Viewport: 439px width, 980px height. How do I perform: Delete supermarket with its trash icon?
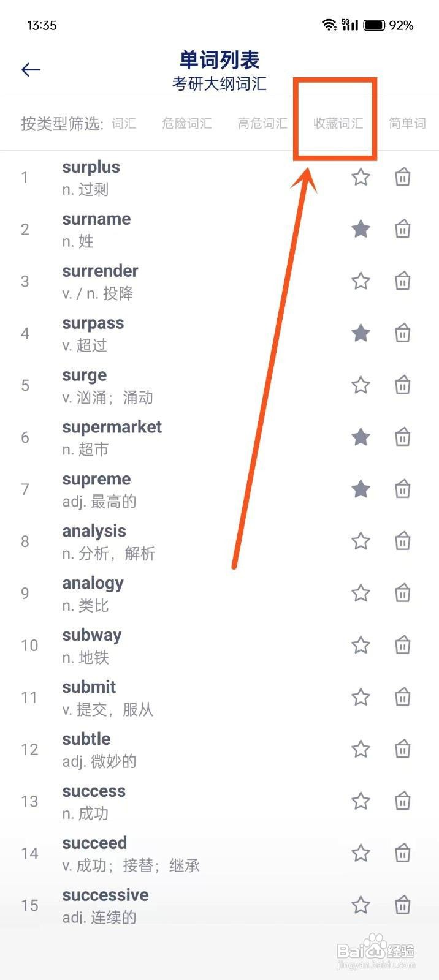click(x=402, y=437)
